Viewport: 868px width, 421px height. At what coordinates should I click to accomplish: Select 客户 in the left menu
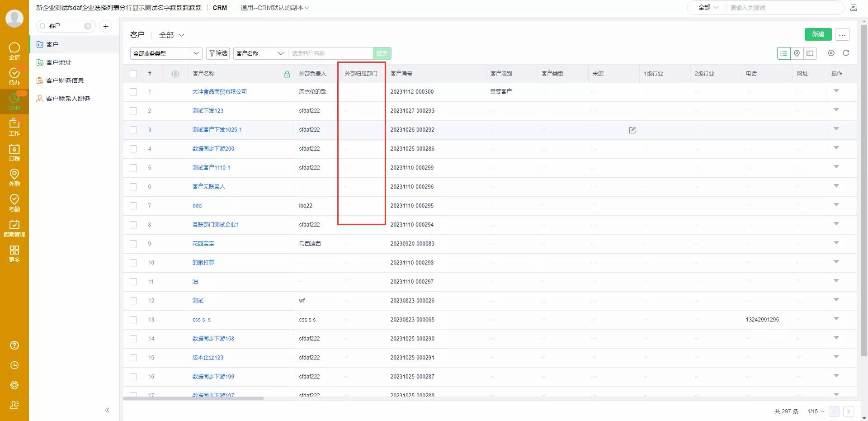click(x=75, y=44)
